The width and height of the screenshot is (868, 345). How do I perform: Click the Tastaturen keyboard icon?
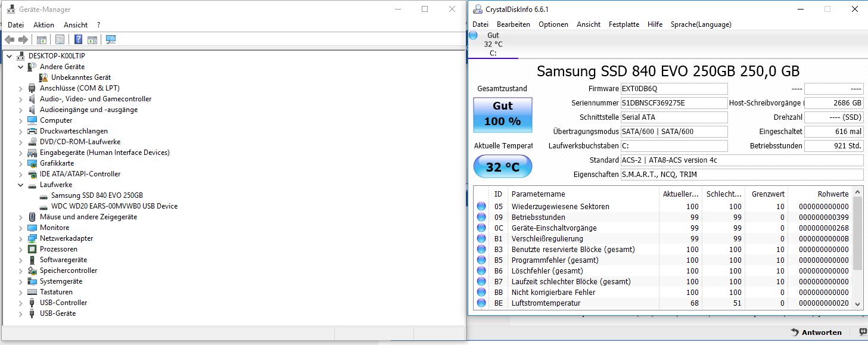(32, 292)
